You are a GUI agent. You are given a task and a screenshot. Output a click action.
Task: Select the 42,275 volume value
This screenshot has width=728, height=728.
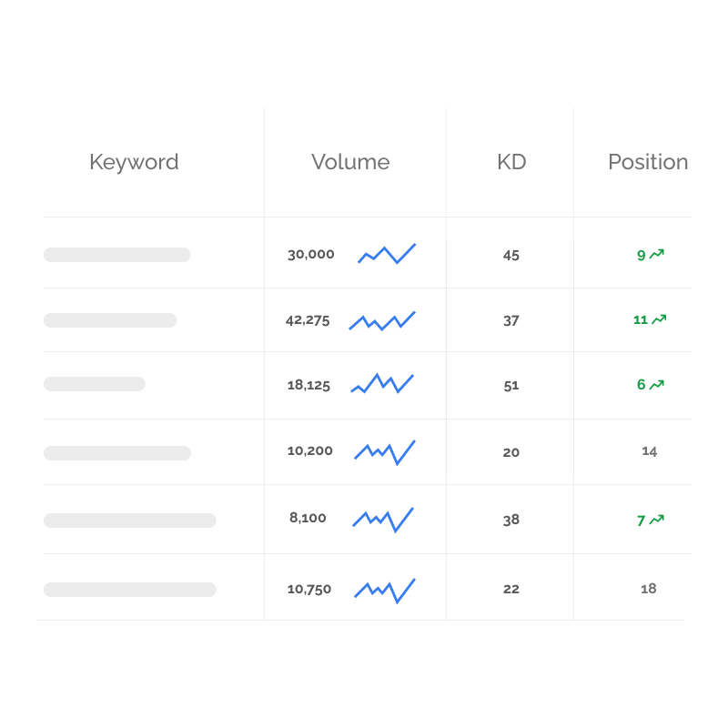click(308, 320)
